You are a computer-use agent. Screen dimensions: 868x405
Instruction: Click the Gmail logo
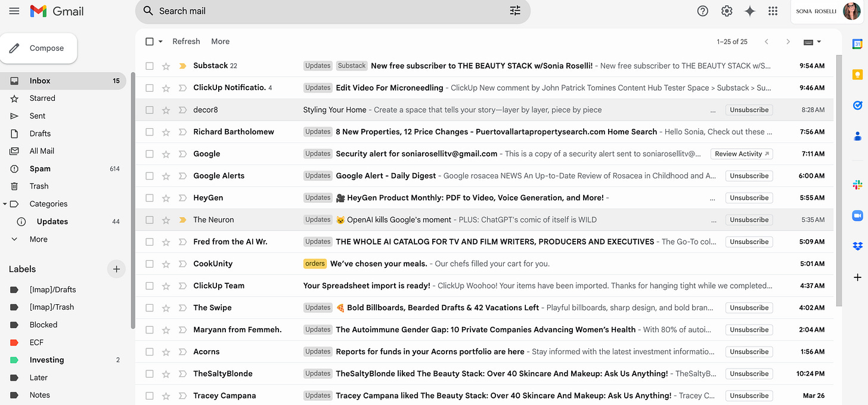57,11
